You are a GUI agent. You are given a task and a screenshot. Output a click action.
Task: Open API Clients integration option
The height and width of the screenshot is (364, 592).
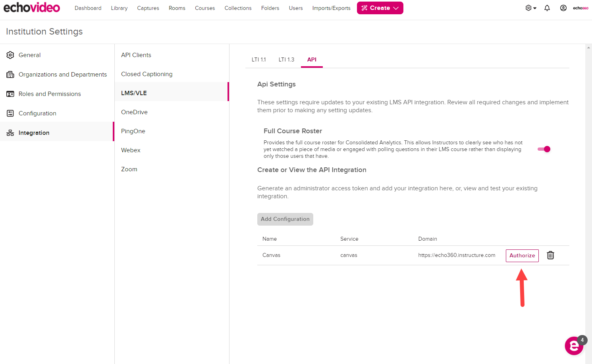click(x=172, y=55)
